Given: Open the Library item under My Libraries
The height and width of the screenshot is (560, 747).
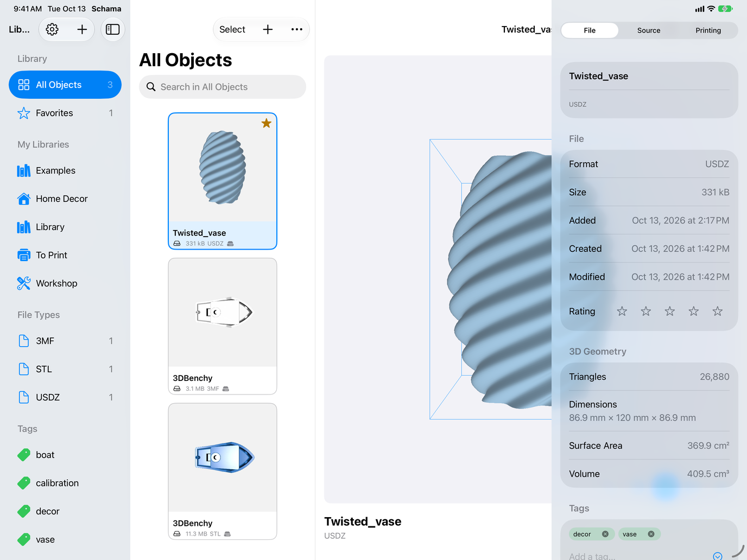Looking at the screenshot, I should (65, 227).
